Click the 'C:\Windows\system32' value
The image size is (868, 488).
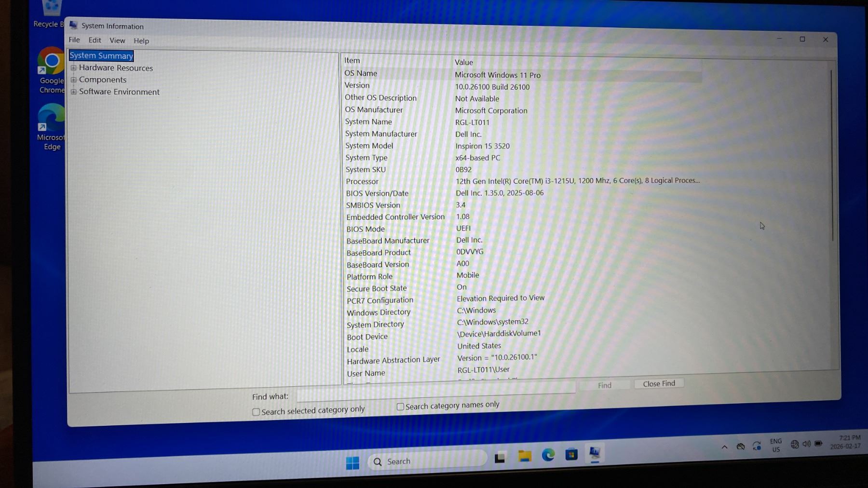click(x=493, y=322)
